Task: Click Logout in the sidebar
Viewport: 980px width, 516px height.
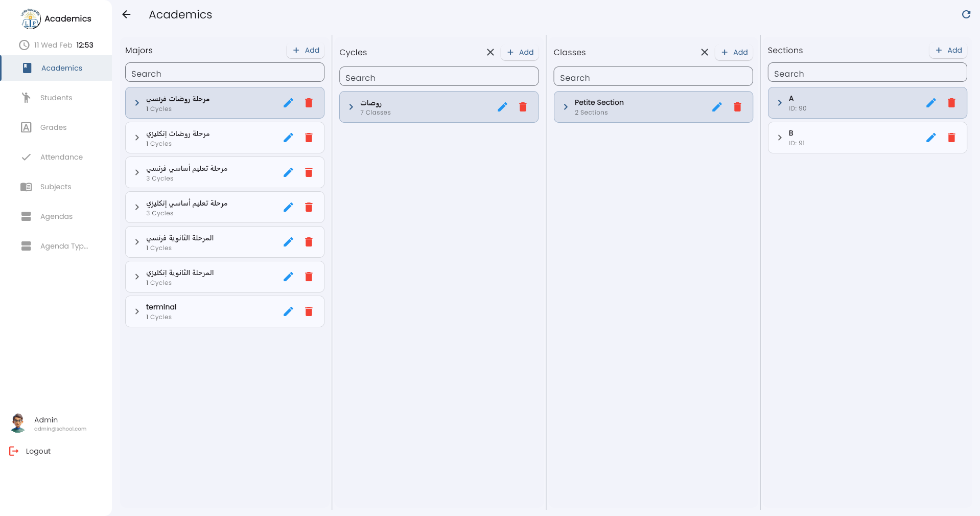Action: pyautogui.click(x=38, y=451)
